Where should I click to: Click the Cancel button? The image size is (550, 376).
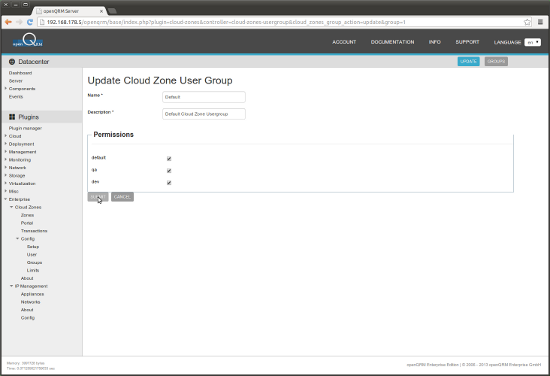click(122, 197)
